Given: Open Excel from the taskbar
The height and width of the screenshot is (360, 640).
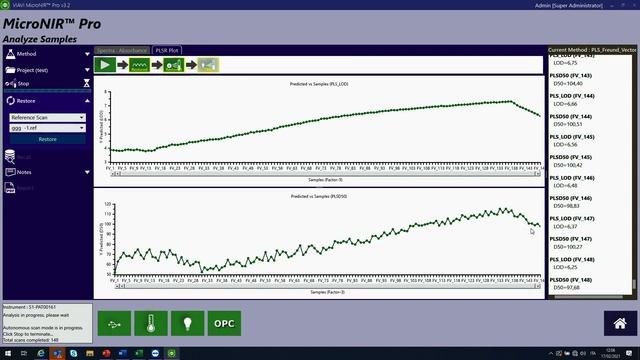Looking at the screenshot, I should 139,353.
